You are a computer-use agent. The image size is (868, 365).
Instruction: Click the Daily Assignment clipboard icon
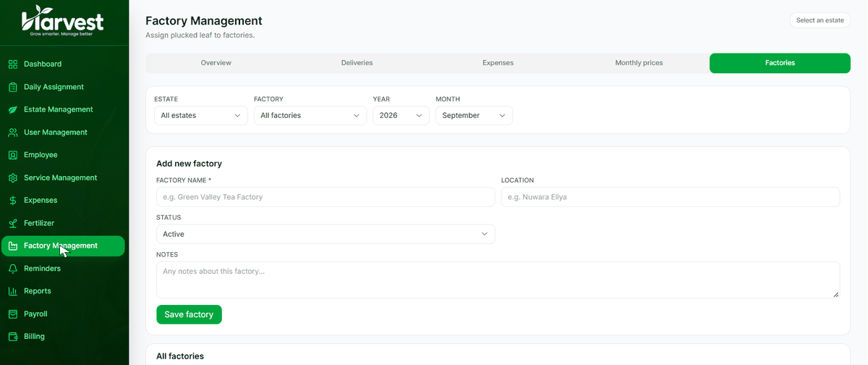coord(13,87)
